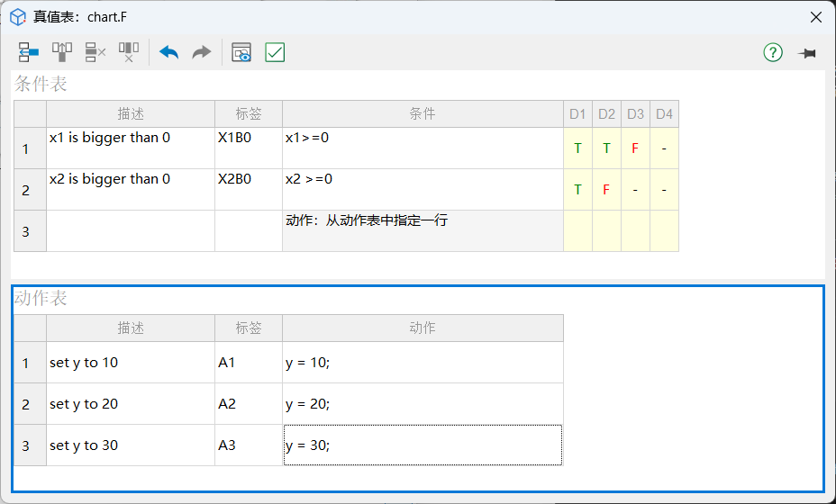Open the view generated content icon

tap(241, 52)
